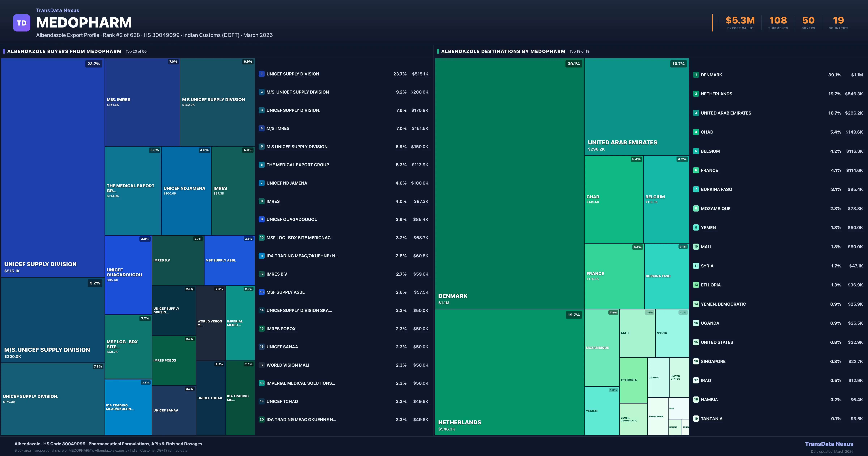Click rank 20 badge beside IDA TRADING MEAC

(261, 420)
